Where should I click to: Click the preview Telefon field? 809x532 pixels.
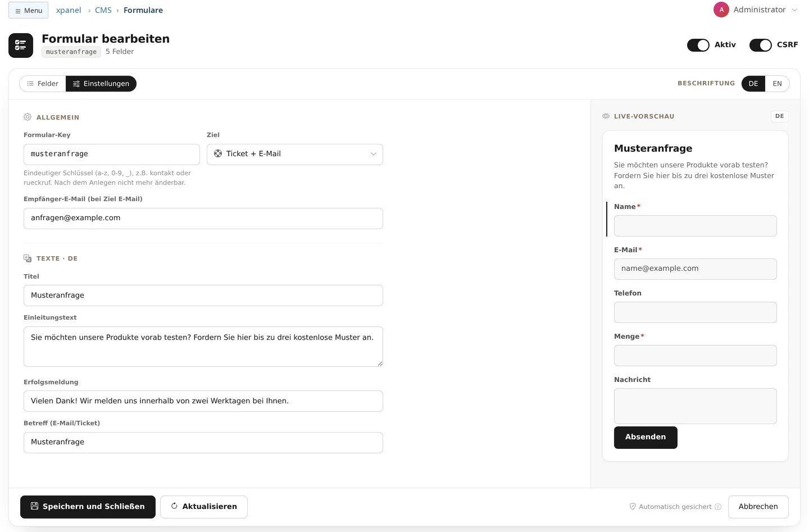[x=696, y=312]
